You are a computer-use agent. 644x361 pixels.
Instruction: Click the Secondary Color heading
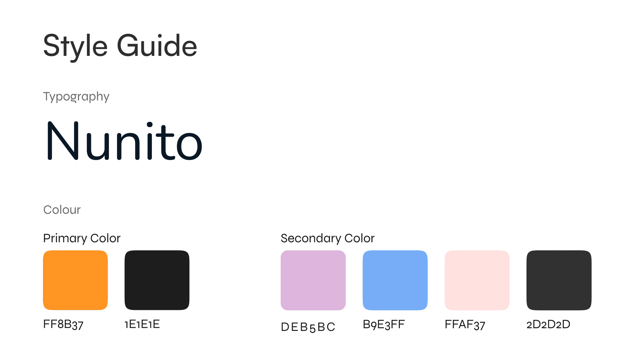click(328, 239)
